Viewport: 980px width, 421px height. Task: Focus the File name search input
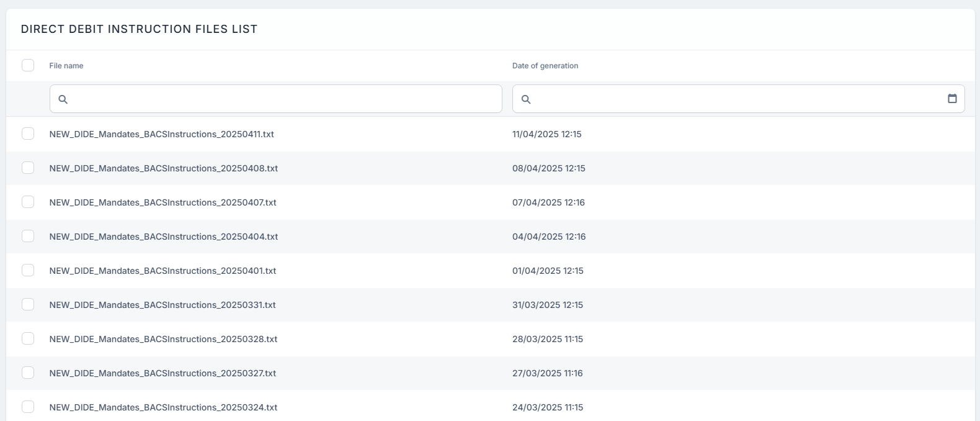pyautogui.click(x=282, y=99)
